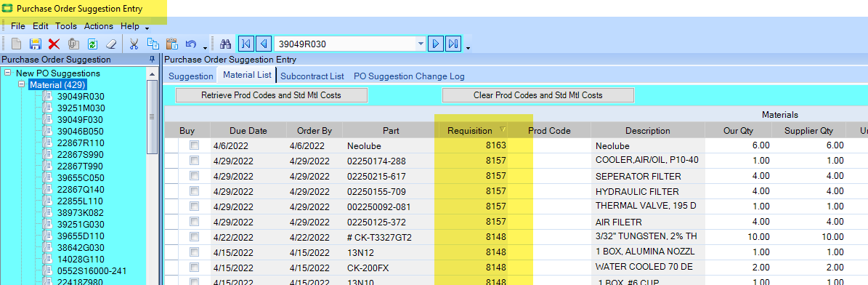Image resolution: width=868 pixels, height=285 pixels.
Task: Tick Buy checkbox for part 02250215-617
Action: coord(195,176)
